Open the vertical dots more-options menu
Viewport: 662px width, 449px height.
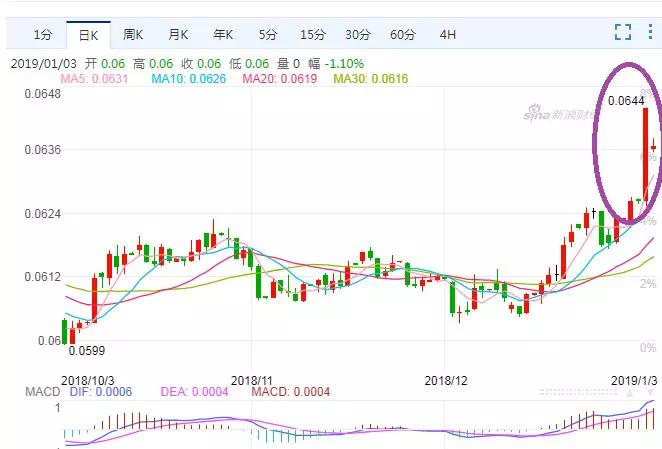(648, 33)
